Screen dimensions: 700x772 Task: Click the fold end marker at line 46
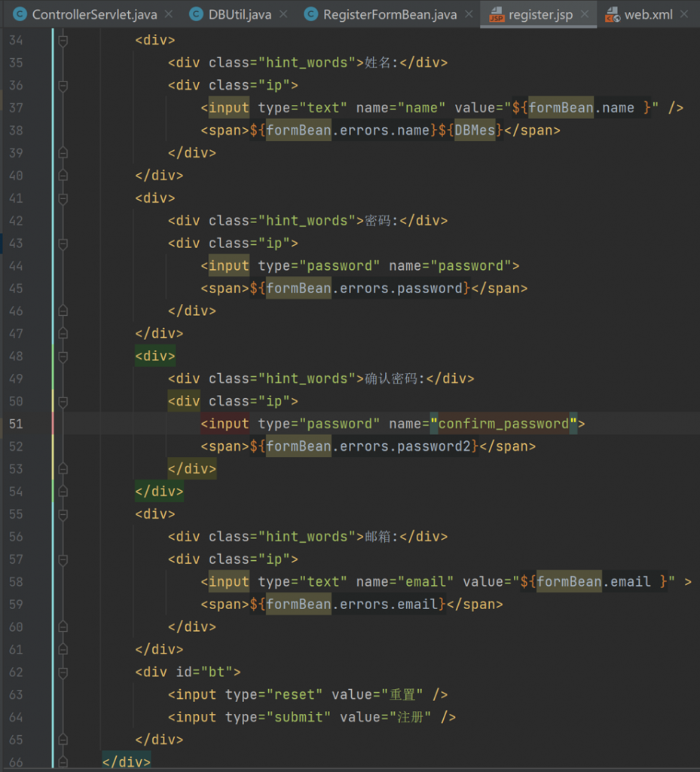[x=63, y=311]
